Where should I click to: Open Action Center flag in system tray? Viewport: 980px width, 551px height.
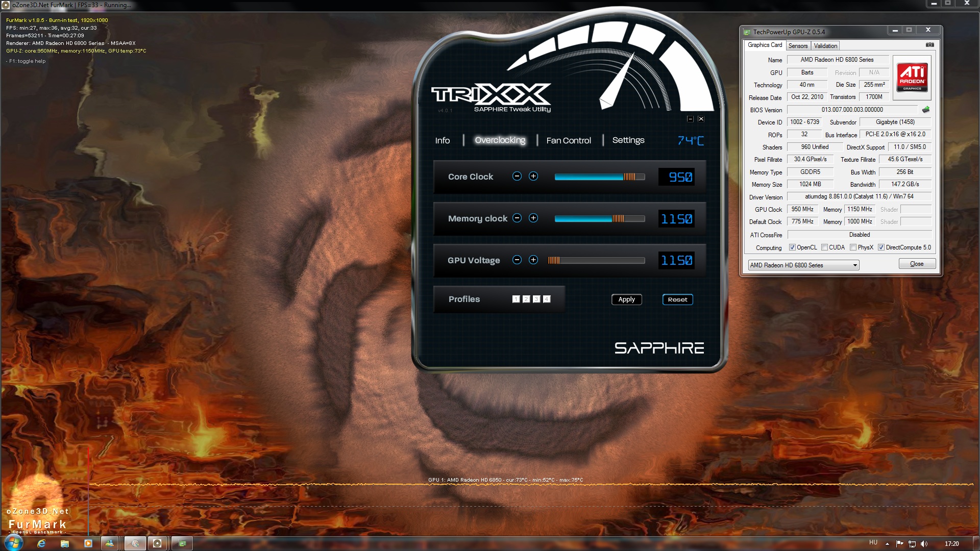tap(899, 544)
